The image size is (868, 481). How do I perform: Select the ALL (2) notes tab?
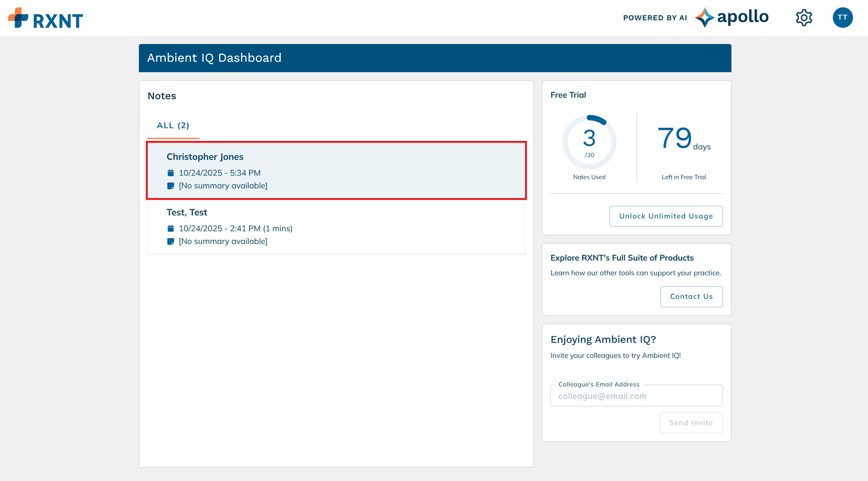173,125
